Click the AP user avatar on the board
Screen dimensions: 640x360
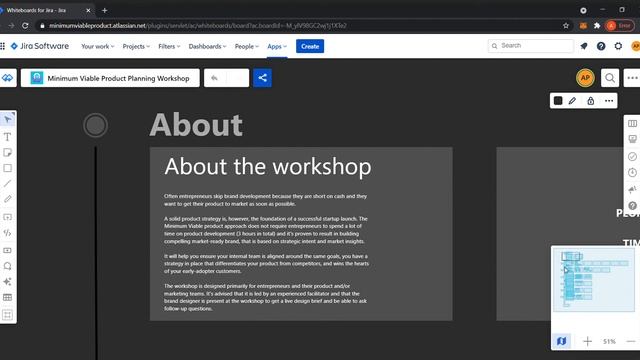(x=585, y=78)
